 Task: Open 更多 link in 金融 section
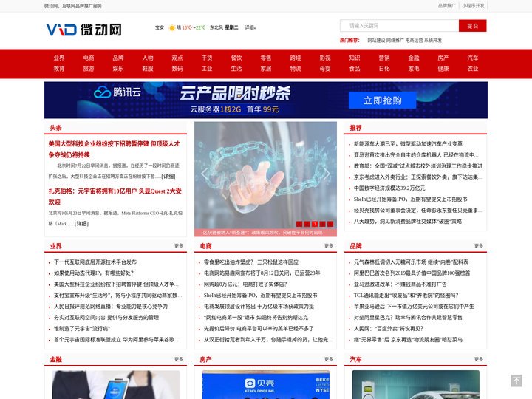[179, 359]
